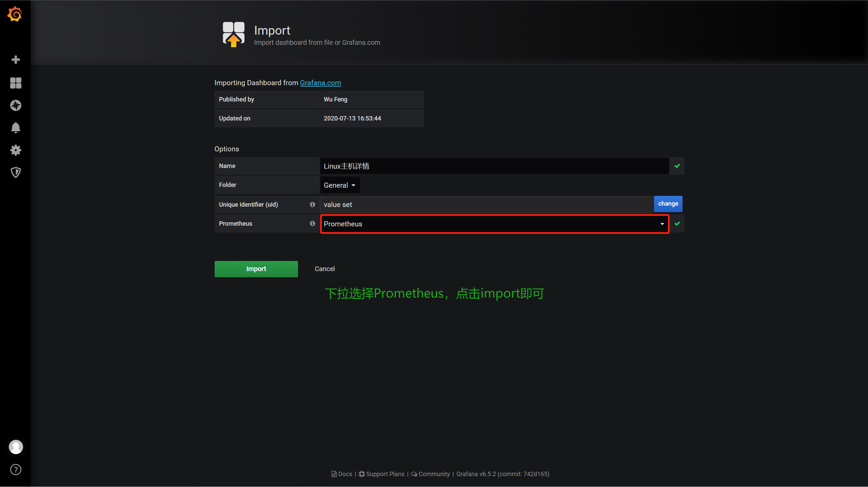Open the Server Admin shield icon
The image size is (868, 487).
(16, 172)
